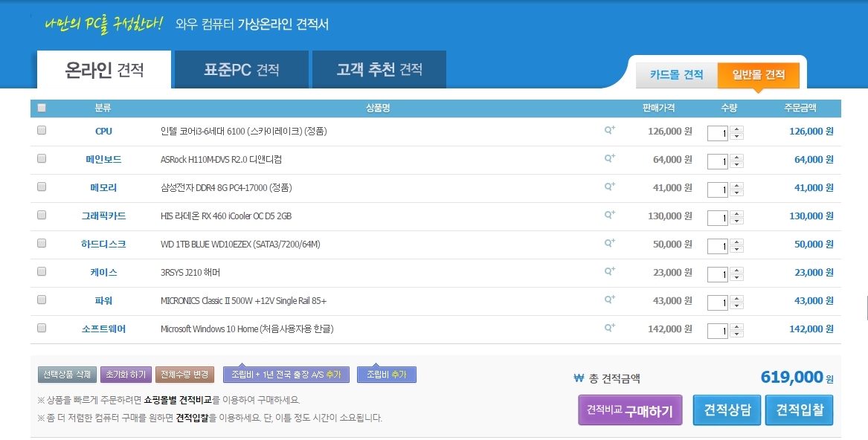
Task: Switch to the 표준PC 견적 tab
Action: (241, 70)
